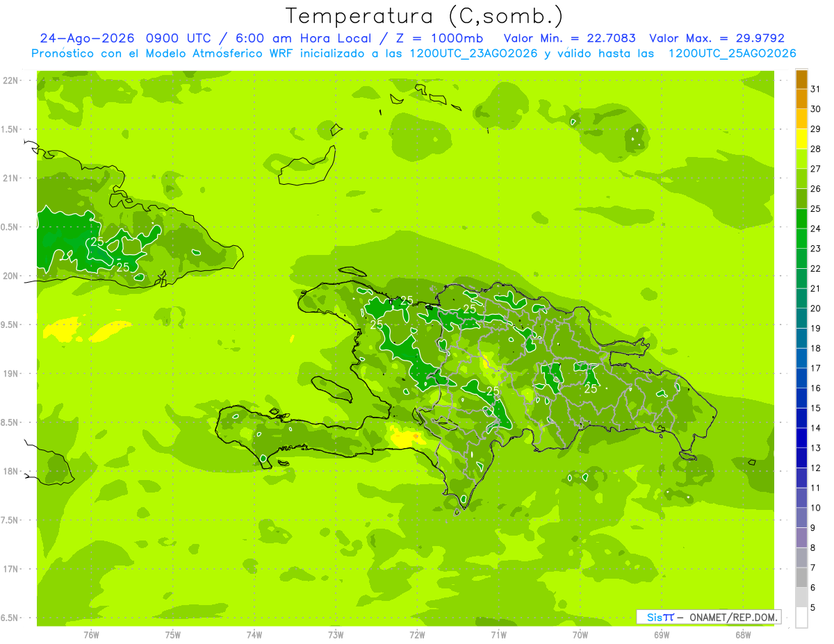Click the '19N' latitude label
This screenshot has height=644, width=834.
click(10, 374)
